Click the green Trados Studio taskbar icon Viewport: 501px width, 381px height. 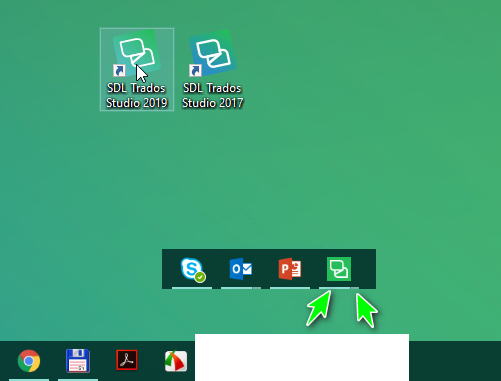point(339,269)
